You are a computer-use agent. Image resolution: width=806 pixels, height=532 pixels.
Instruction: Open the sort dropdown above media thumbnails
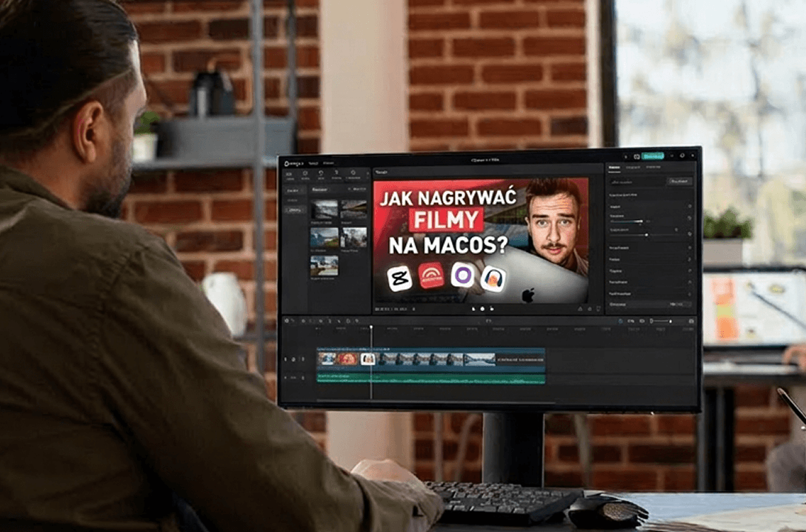[x=359, y=190]
